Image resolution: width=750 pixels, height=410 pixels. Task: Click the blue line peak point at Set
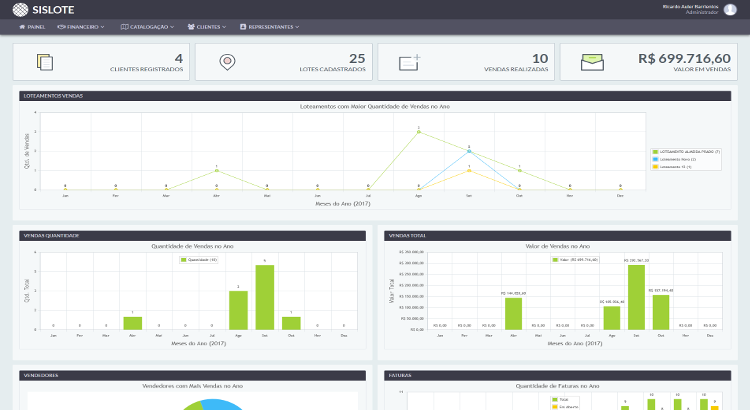(x=469, y=151)
